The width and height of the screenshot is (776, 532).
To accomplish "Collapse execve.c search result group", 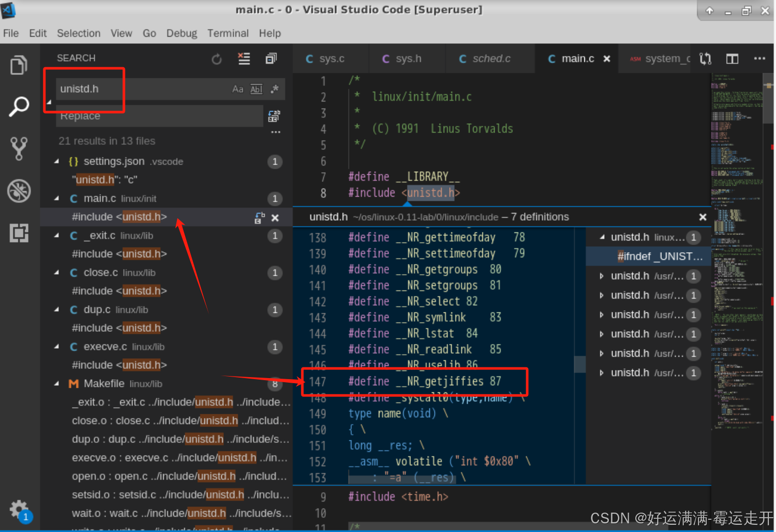I will pos(57,347).
